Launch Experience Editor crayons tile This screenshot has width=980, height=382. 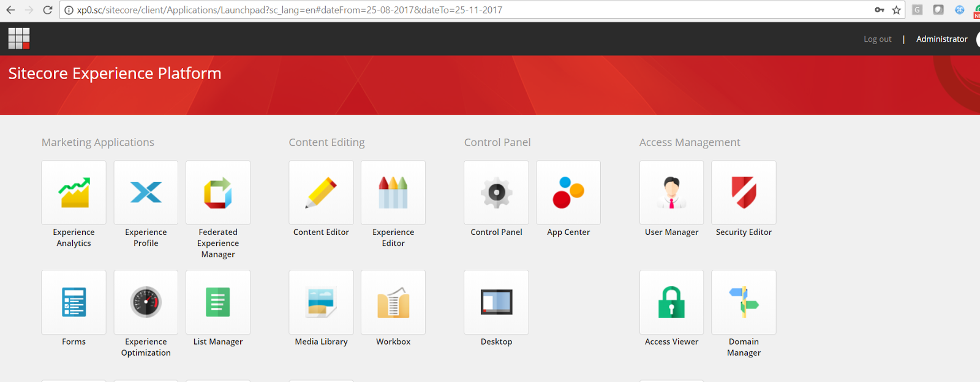pyautogui.click(x=393, y=193)
